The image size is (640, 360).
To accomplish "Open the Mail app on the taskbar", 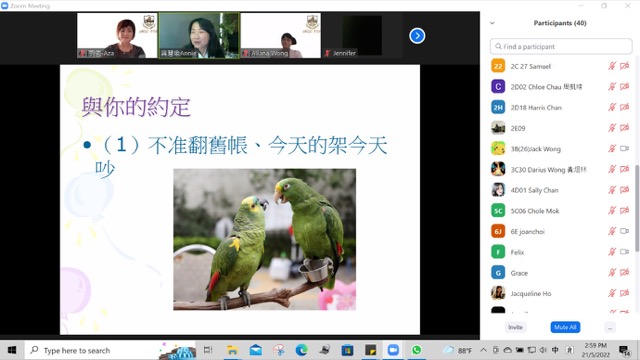I will pyautogui.click(x=256, y=350).
